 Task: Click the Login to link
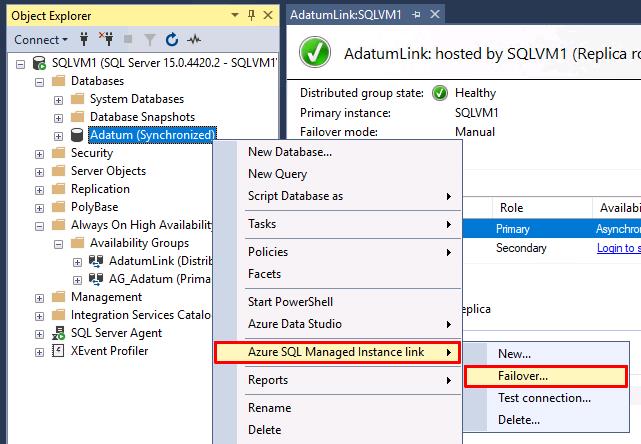619,248
